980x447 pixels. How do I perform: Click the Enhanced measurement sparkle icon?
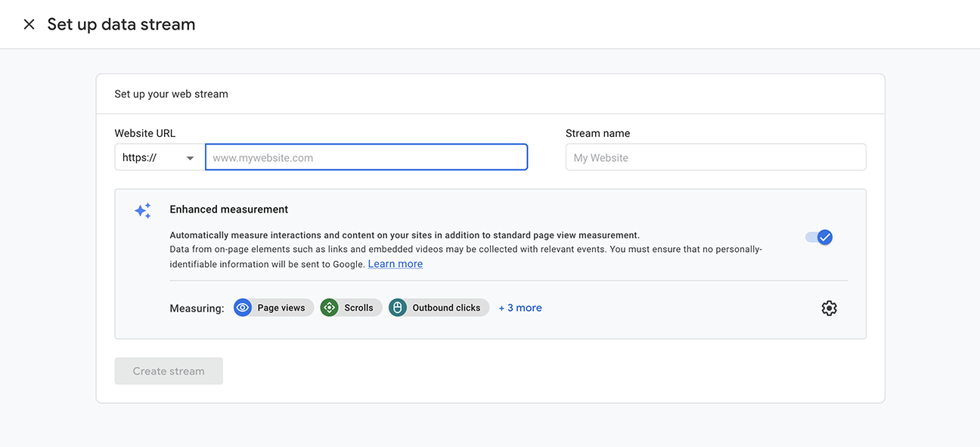tap(143, 210)
